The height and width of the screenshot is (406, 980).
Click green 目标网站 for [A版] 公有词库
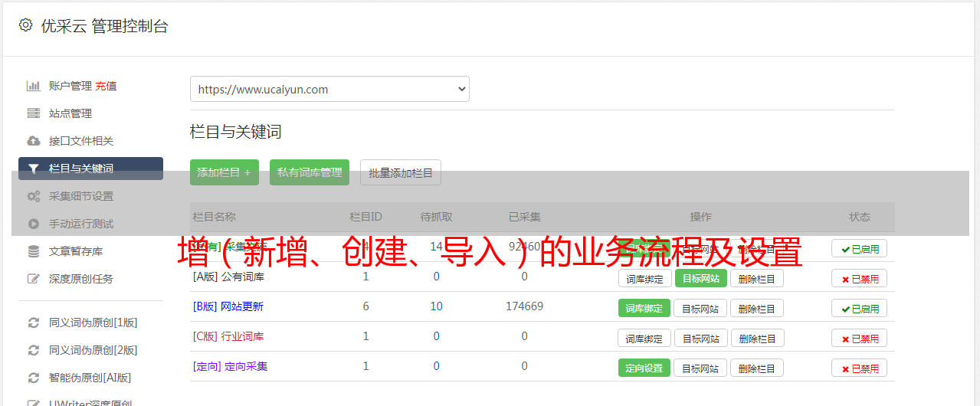700,278
